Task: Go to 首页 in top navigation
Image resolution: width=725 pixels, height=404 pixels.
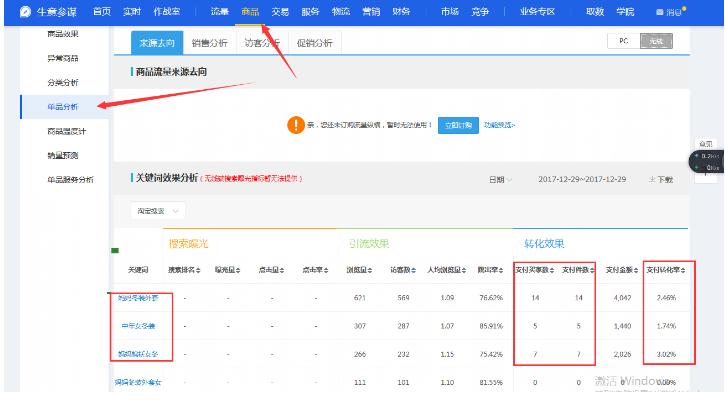Action: click(102, 12)
